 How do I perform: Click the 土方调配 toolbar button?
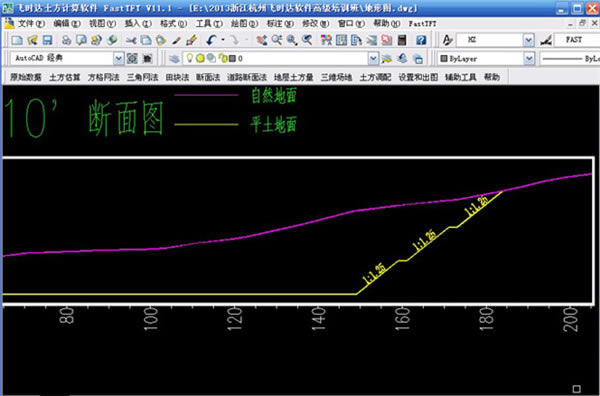[x=375, y=77]
